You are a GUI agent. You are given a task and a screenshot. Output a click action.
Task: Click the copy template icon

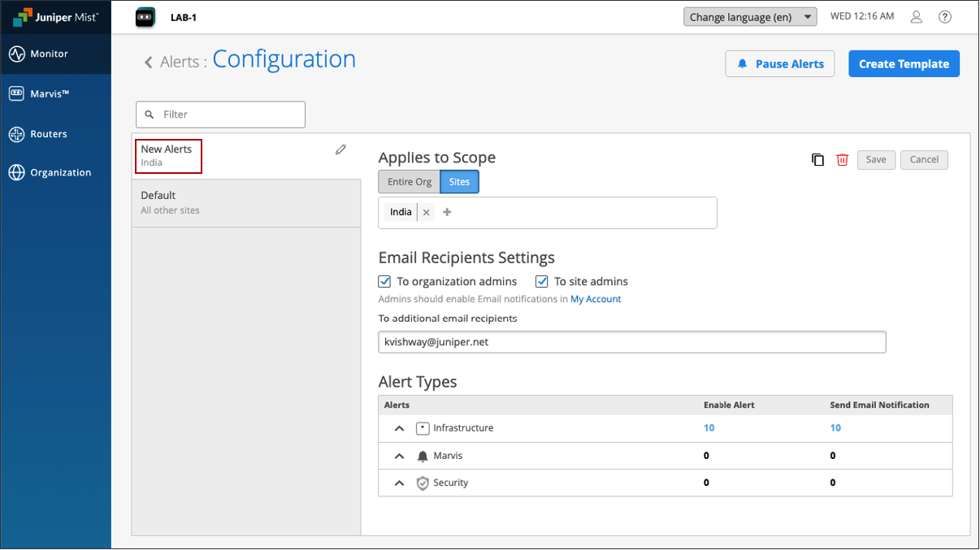[x=817, y=160]
